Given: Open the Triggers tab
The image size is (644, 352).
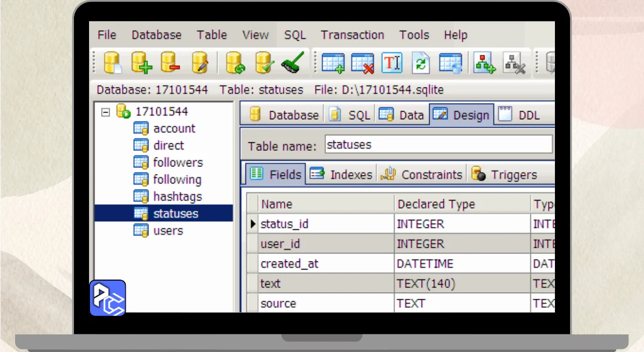Looking at the screenshot, I should pos(505,174).
